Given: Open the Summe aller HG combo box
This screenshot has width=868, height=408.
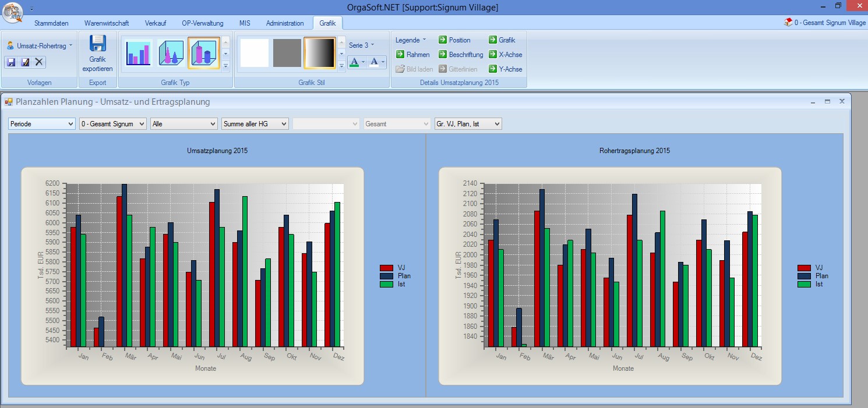Looking at the screenshot, I should pos(255,124).
